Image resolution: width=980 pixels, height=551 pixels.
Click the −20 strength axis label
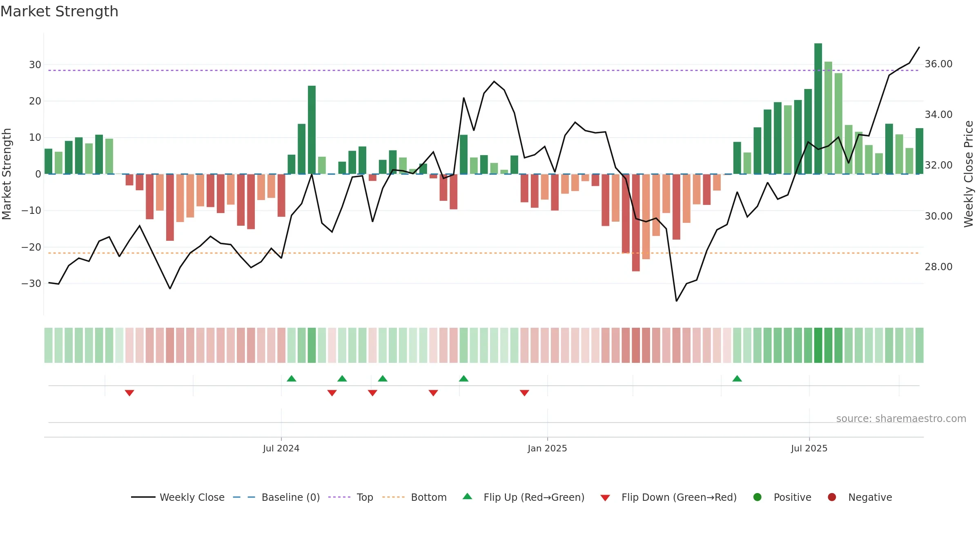[x=31, y=247]
